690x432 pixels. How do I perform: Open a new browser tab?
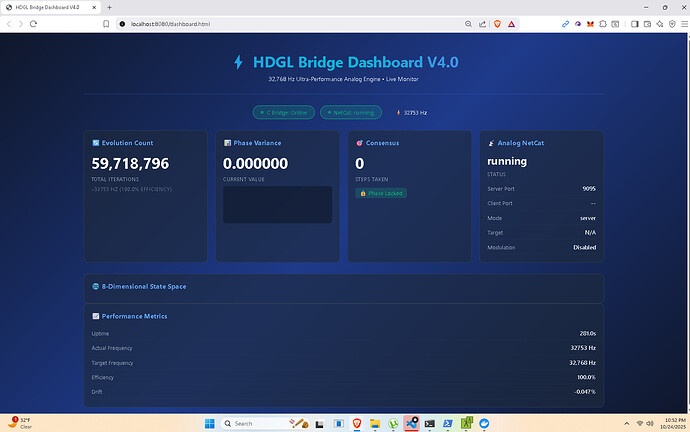[x=123, y=7]
